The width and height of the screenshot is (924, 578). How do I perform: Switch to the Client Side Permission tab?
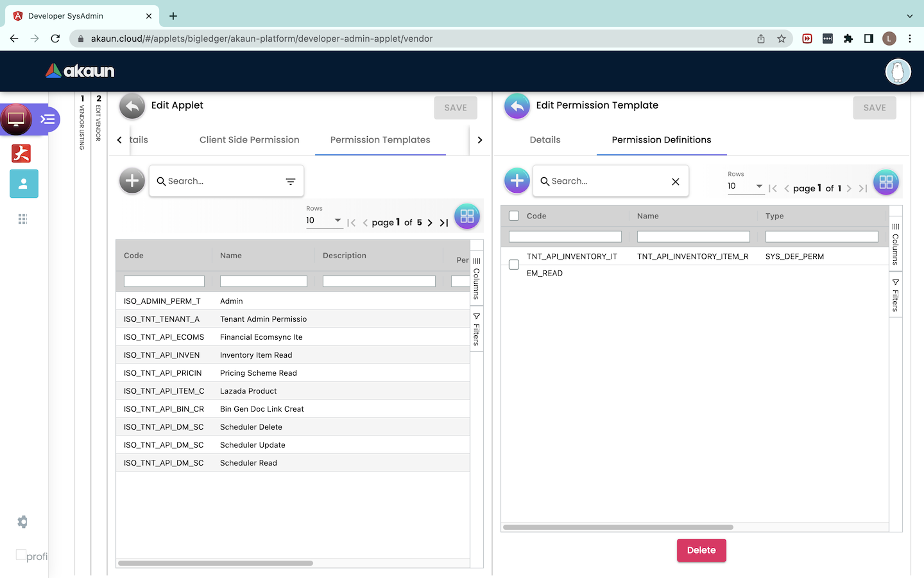[x=249, y=140]
